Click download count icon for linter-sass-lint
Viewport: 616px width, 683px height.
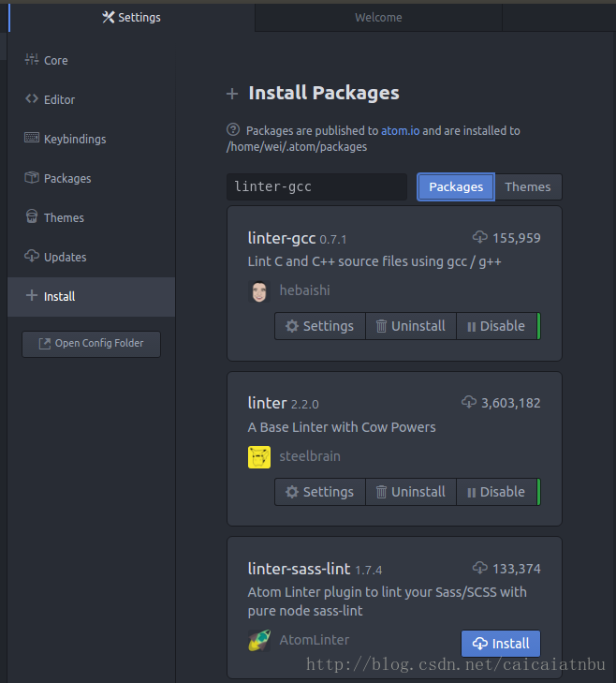point(480,569)
